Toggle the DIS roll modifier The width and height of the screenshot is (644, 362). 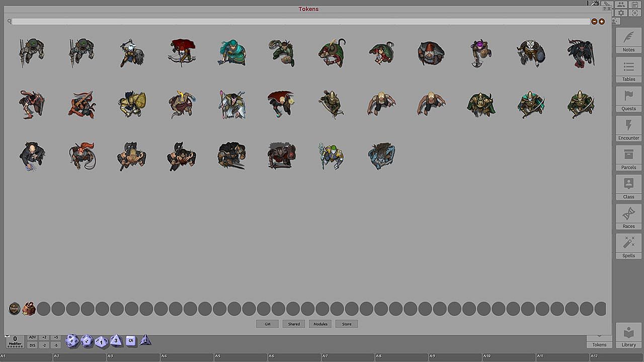click(x=33, y=345)
